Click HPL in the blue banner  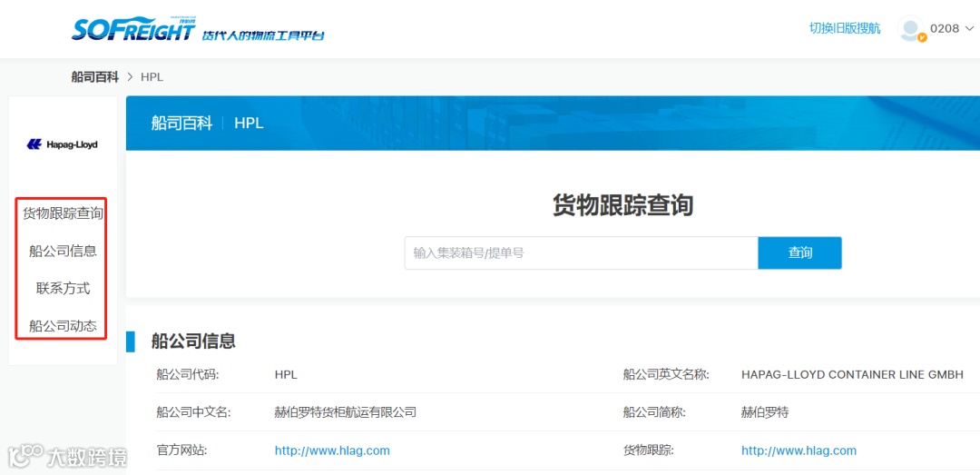click(249, 124)
